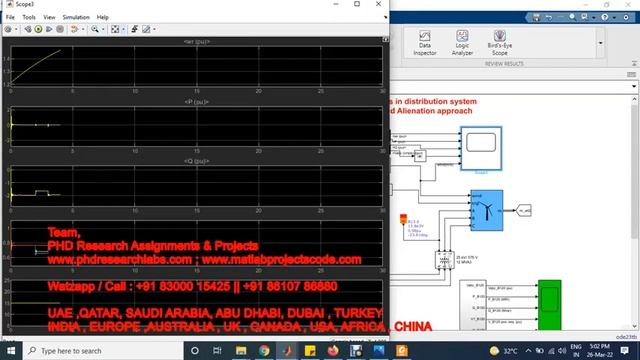Image resolution: width=640 pixels, height=360 pixels.
Task: Open Task View on the taskbar
Action: click(x=217, y=351)
